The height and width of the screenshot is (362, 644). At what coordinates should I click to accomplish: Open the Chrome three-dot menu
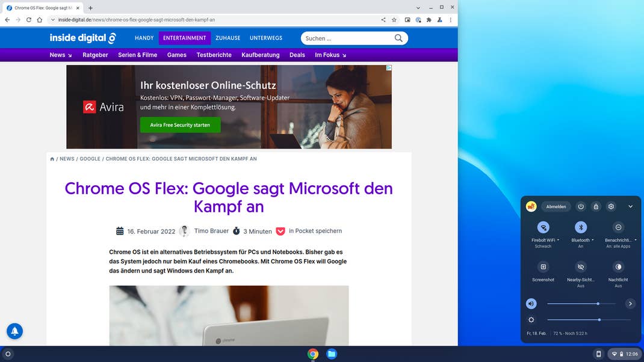click(x=451, y=20)
